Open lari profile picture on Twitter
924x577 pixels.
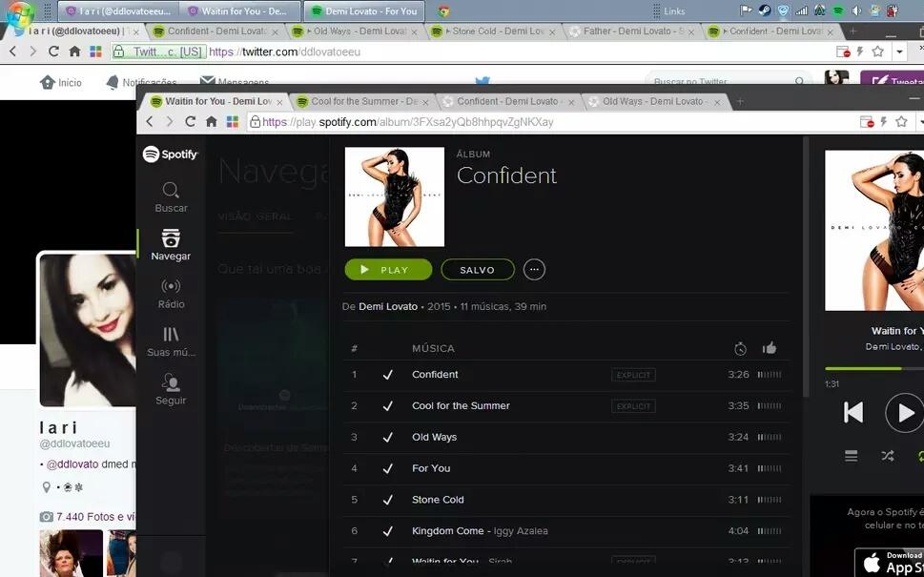(88, 330)
